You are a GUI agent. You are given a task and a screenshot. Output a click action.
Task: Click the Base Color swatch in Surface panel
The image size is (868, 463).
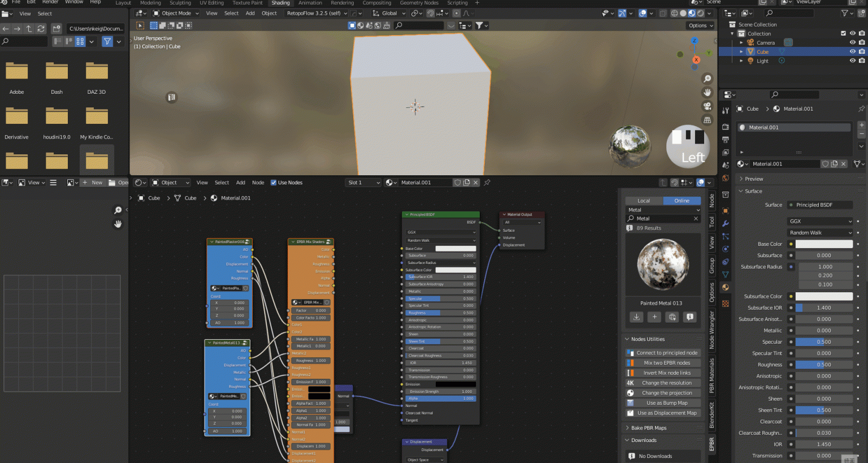point(824,244)
